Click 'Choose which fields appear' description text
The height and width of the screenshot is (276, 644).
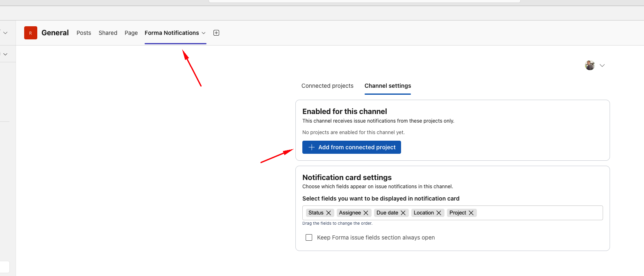(x=378, y=187)
